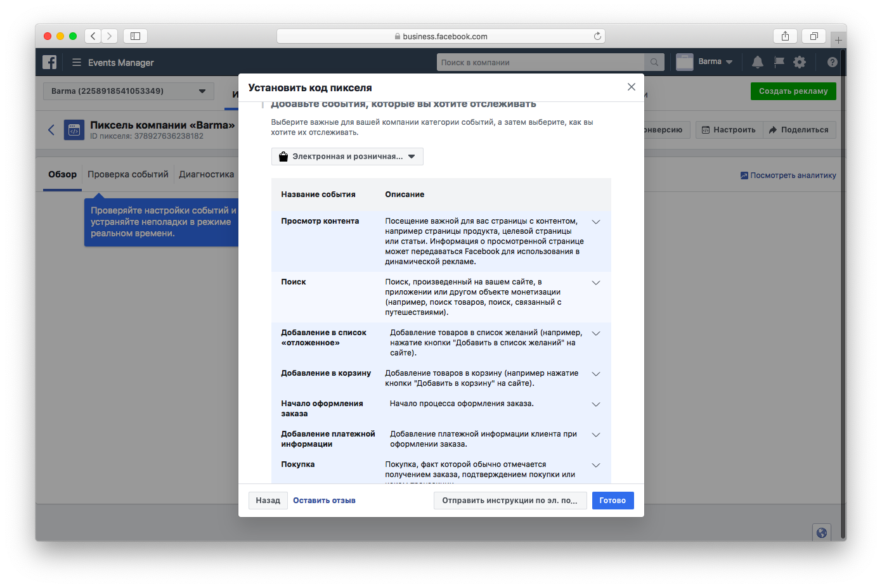Open the help question mark icon
Screen dimensions: 882x588
(833, 62)
